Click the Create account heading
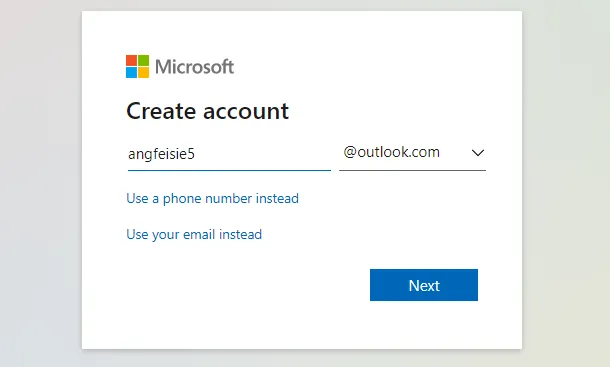This screenshot has height=367, width=610. pyautogui.click(x=207, y=111)
